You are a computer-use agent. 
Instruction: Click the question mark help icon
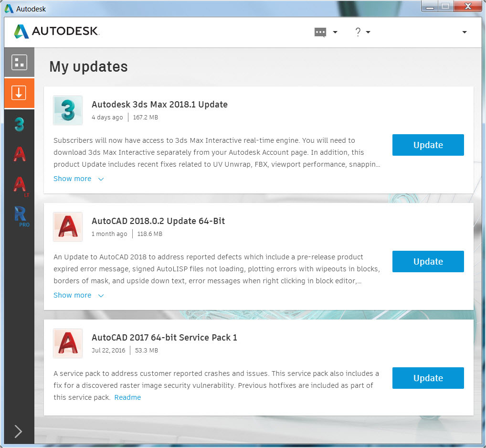click(x=358, y=32)
